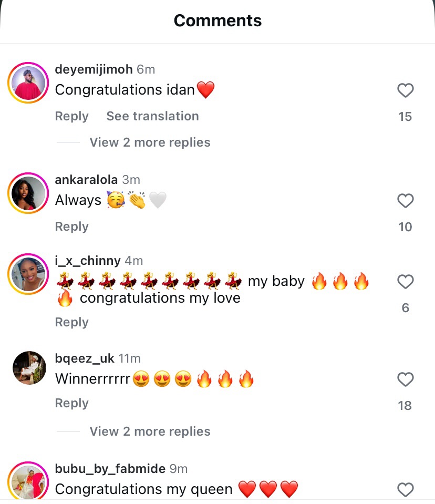Tap bubu_by_fabmide's avatar
Image resolution: width=435 pixels, height=504 pixels.
pos(28,481)
